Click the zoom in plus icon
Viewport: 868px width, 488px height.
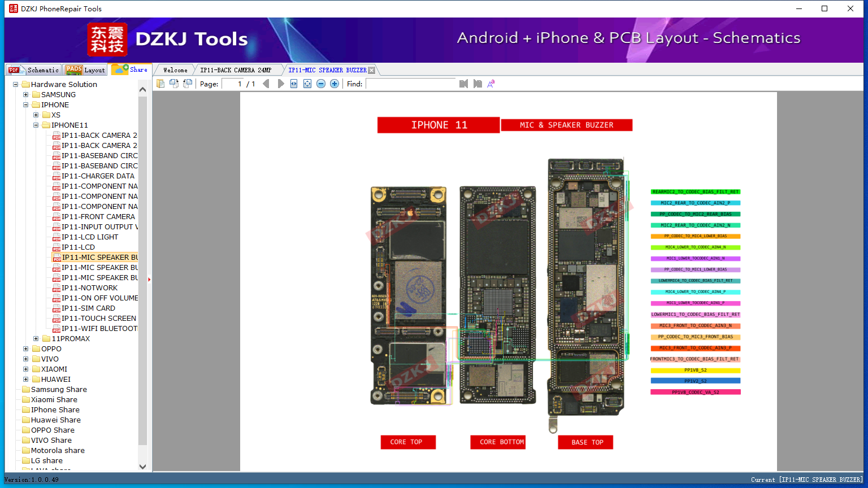click(x=335, y=84)
